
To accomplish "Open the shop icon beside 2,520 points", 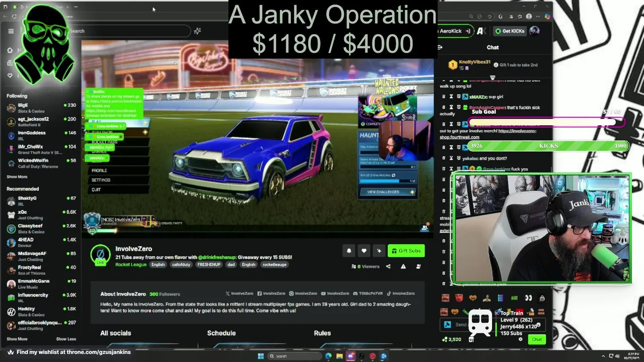I will click(471, 339).
